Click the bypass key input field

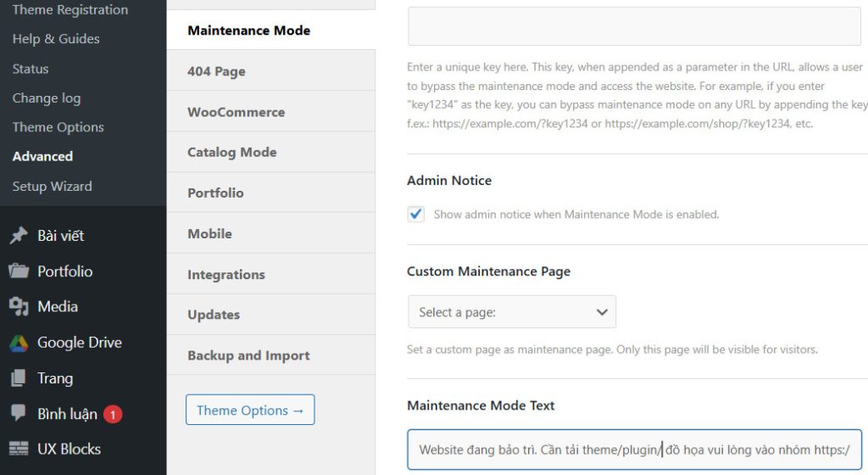point(634,26)
